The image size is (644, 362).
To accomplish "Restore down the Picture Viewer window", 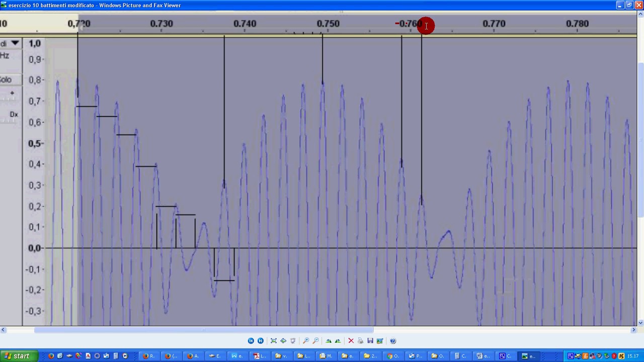I will point(629,5).
